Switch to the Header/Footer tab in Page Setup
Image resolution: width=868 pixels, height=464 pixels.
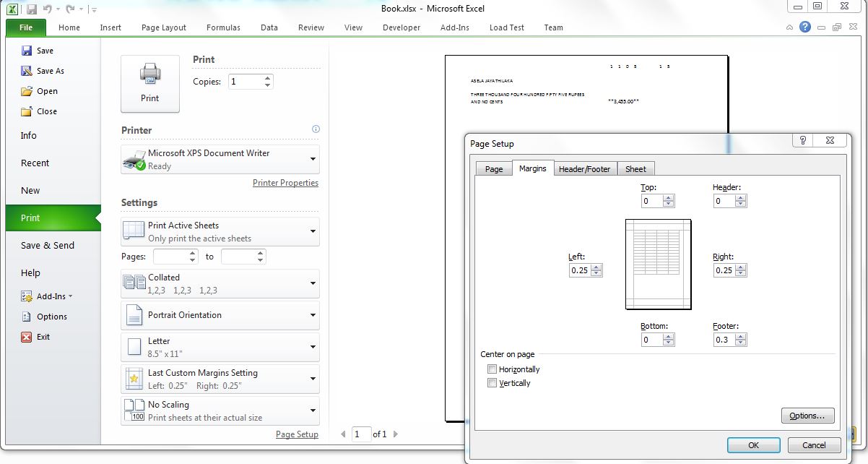pos(584,168)
